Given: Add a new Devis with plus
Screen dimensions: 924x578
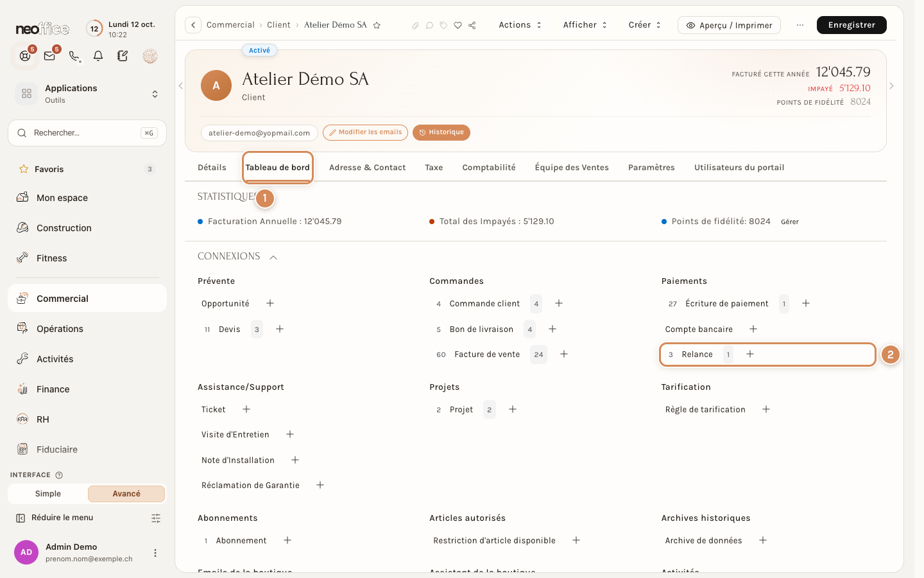Looking at the screenshot, I should pyautogui.click(x=280, y=329).
